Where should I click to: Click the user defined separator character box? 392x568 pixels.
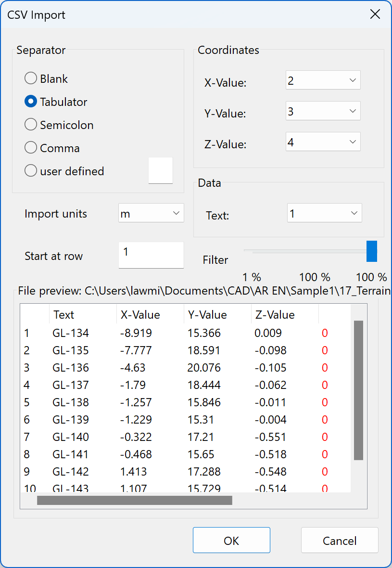(160, 170)
